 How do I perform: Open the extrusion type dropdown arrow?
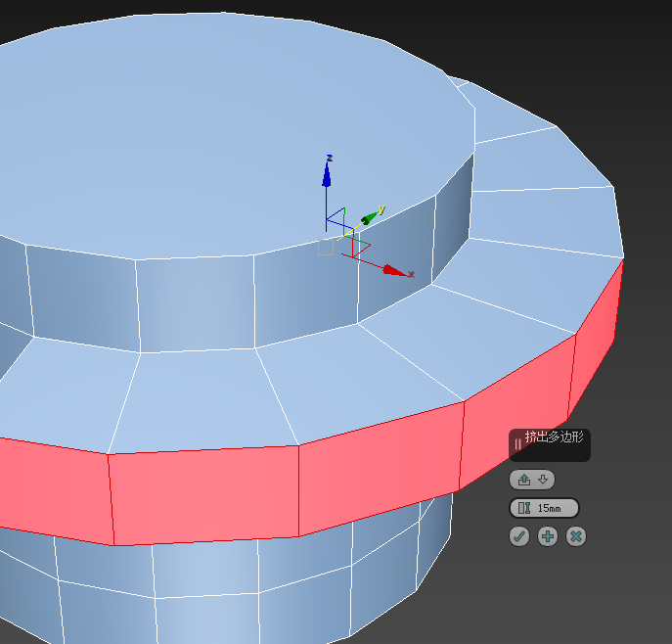(544, 480)
